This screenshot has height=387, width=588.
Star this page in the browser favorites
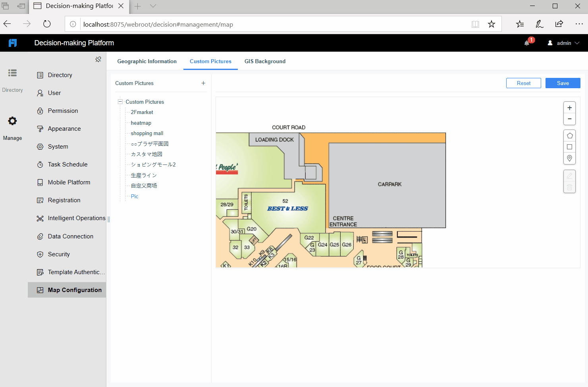(492, 24)
